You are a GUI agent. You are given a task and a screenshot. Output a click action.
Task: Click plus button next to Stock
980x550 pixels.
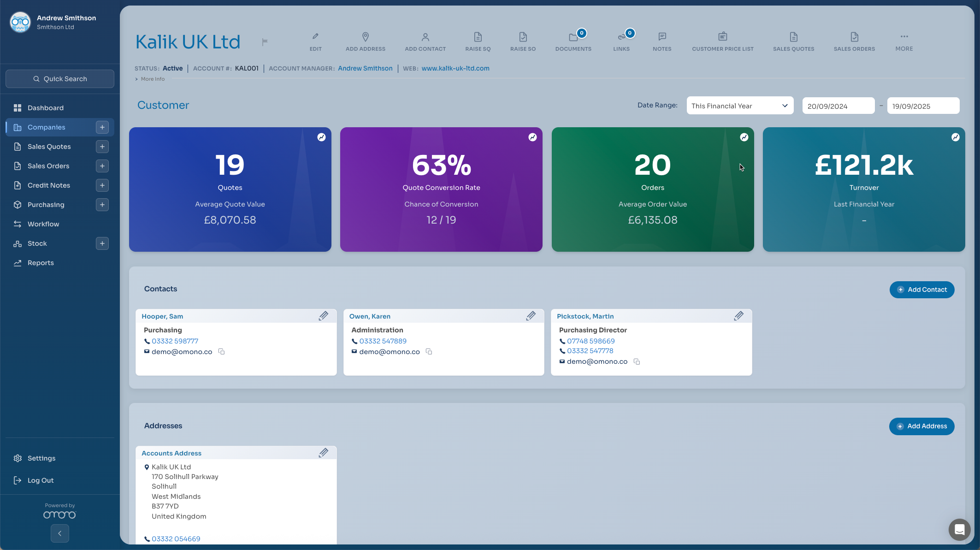(x=102, y=243)
